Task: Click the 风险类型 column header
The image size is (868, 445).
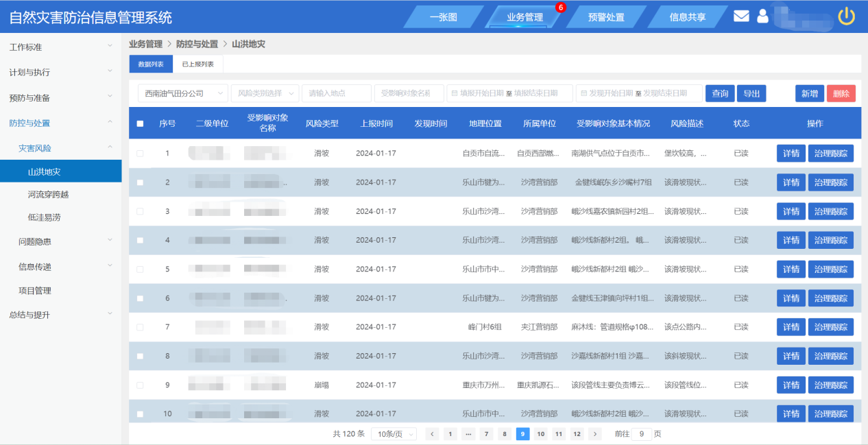Action: click(322, 124)
